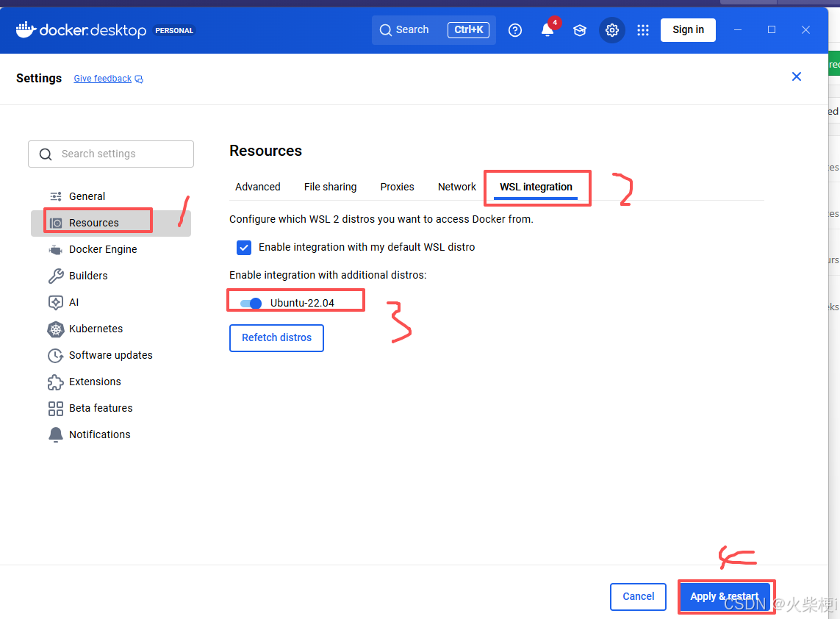This screenshot has height=619, width=840.
Task: Click the feedback speech bubble icon
Action: 139,79
